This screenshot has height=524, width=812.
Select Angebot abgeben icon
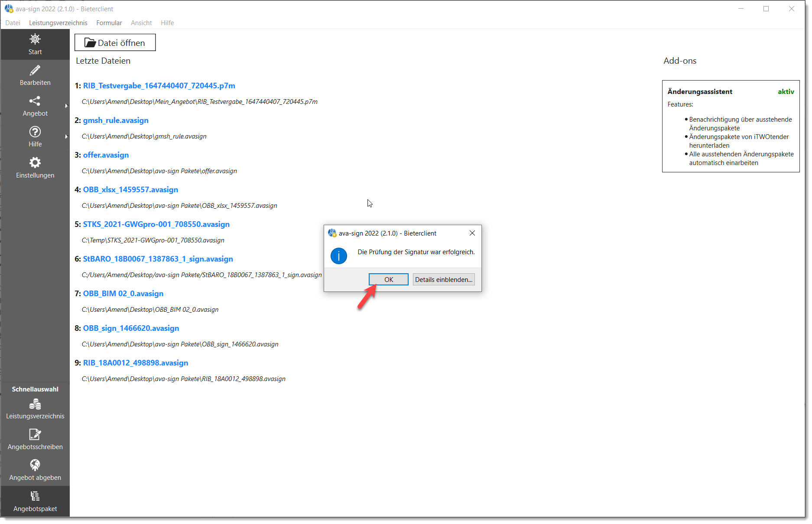point(35,465)
